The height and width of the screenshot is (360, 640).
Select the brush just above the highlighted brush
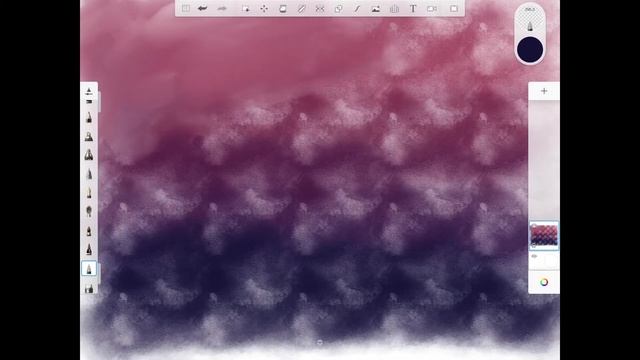[89, 249]
